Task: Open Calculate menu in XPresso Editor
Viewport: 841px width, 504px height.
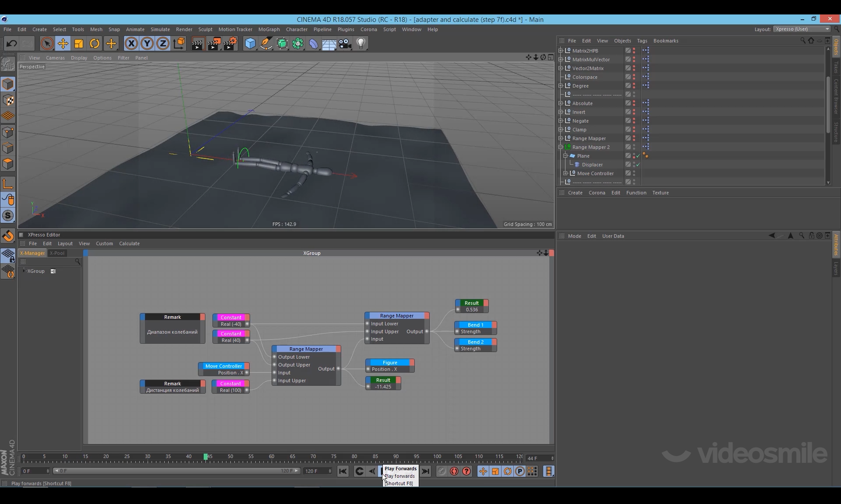Action: (129, 243)
